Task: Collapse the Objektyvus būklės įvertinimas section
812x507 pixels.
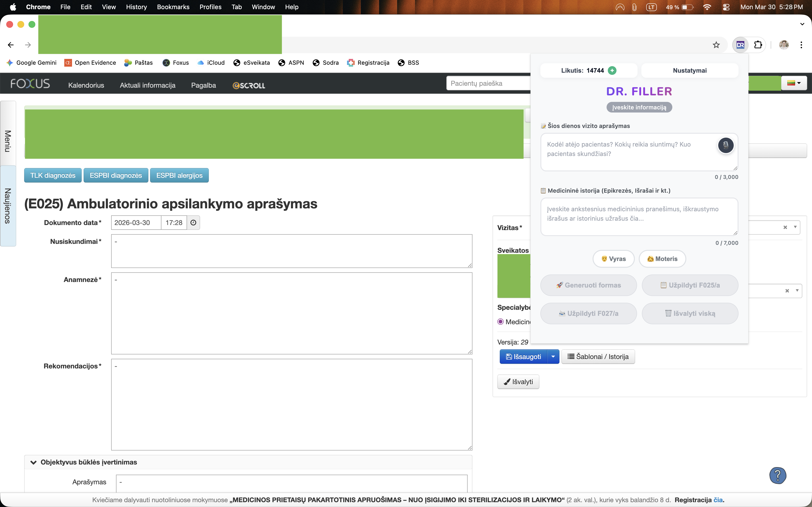Action: pyautogui.click(x=34, y=462)
